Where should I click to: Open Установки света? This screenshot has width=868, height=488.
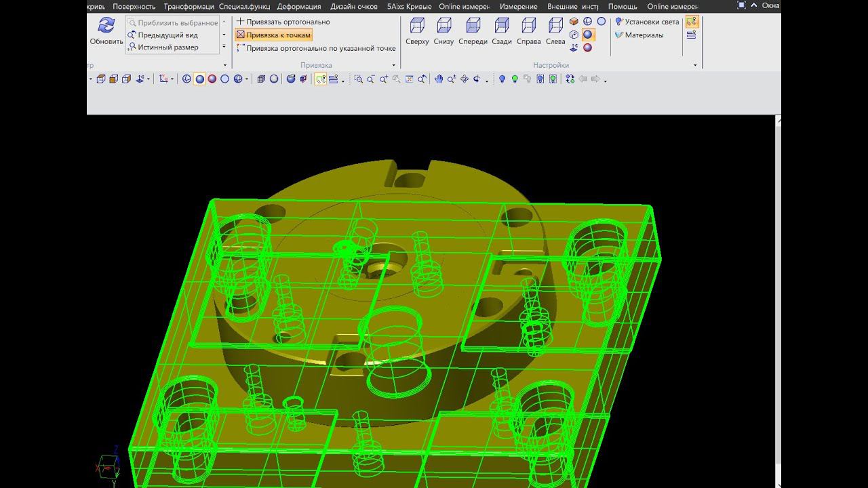coord(647,22)
